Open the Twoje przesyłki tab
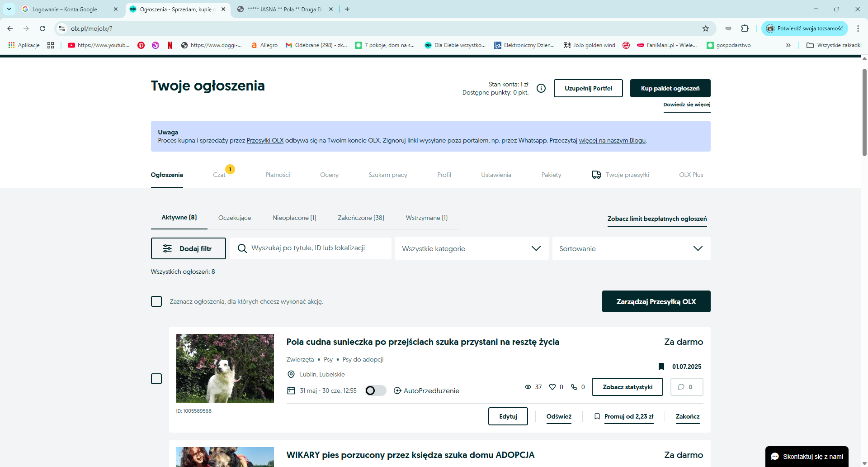Image resolution: width=868 pixels, height=467 pixels. (x=621, y=175)
